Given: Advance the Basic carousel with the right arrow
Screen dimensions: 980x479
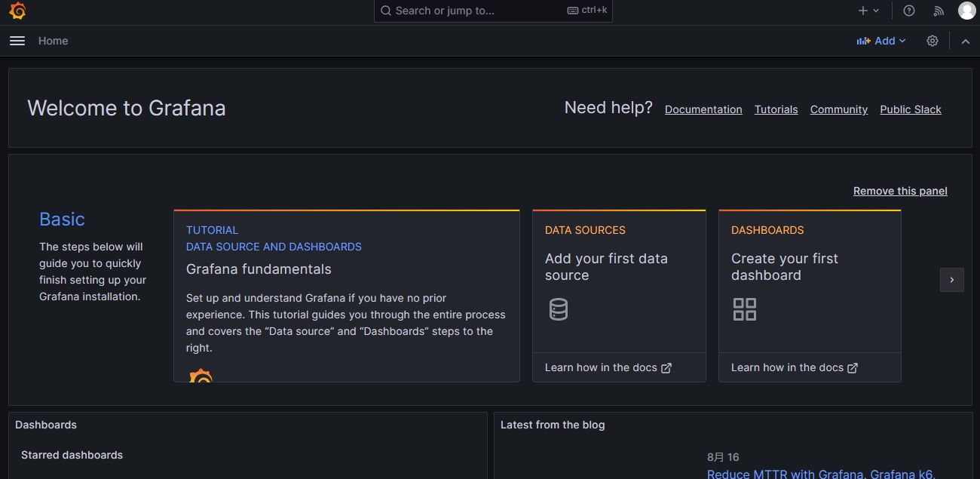Looking at the screenshot, I should 952,280.
